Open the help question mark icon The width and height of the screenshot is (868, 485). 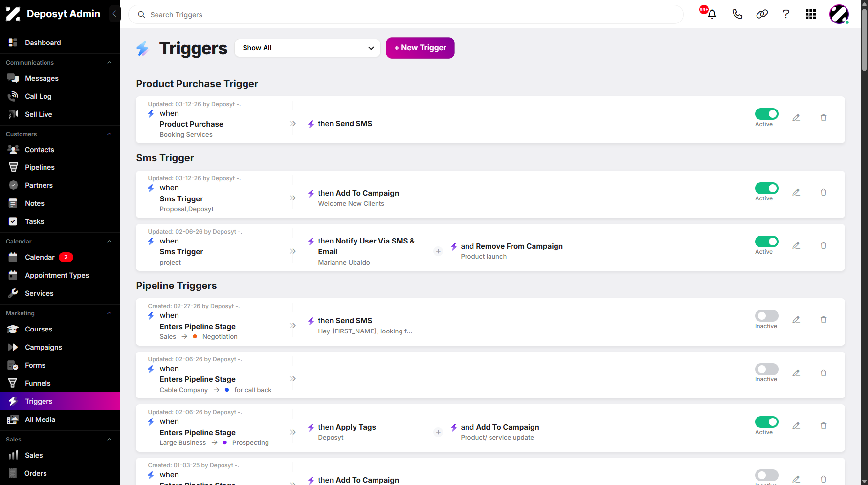[x=786, y=14]
